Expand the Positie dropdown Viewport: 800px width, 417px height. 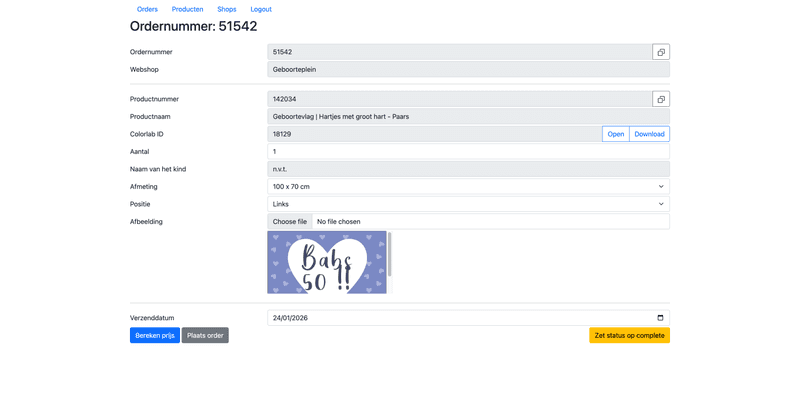point(468,204)
